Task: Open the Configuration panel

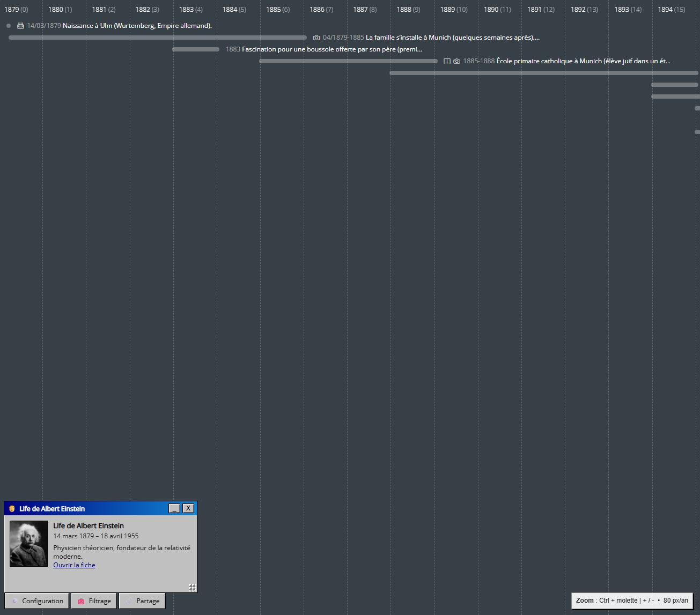Action: coord(36,601)
